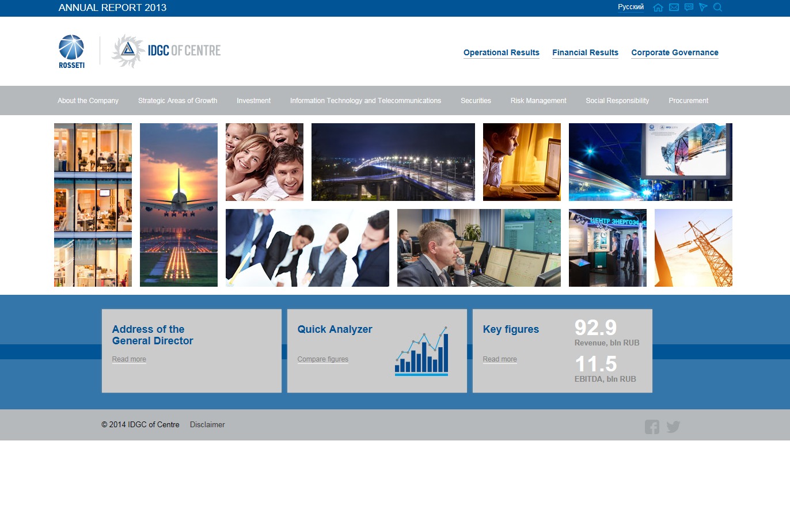The height and width of the screenshot is (532, 790).
Task: Click Read more under General Director address
Action: 129,359
